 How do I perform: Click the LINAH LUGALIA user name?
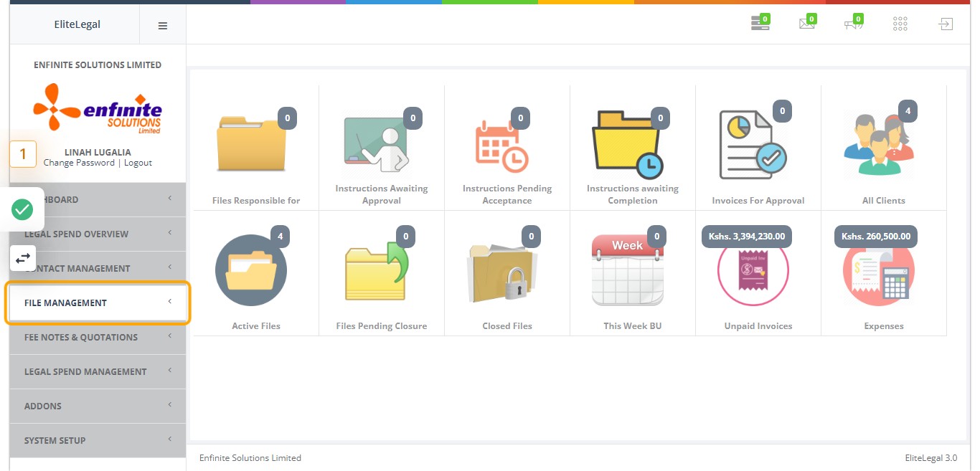[x=98, y=152]
